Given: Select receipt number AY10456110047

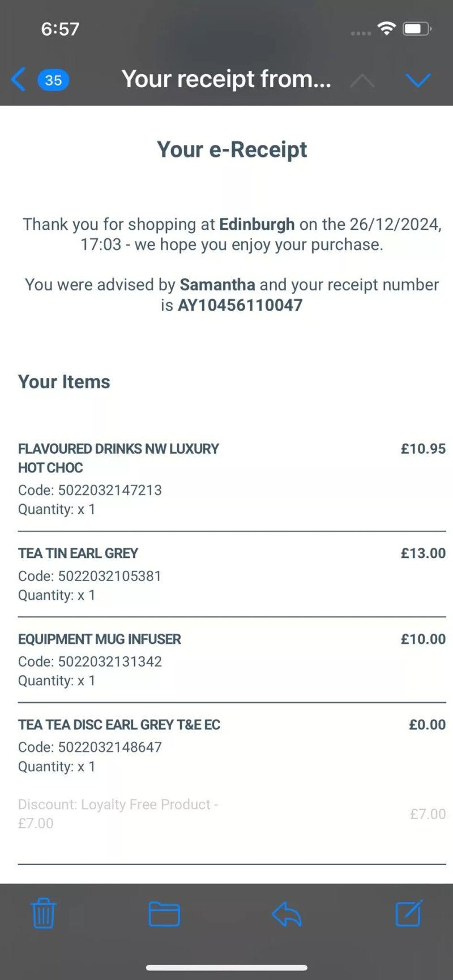Looking at the screenshot, I should [240, 306].
